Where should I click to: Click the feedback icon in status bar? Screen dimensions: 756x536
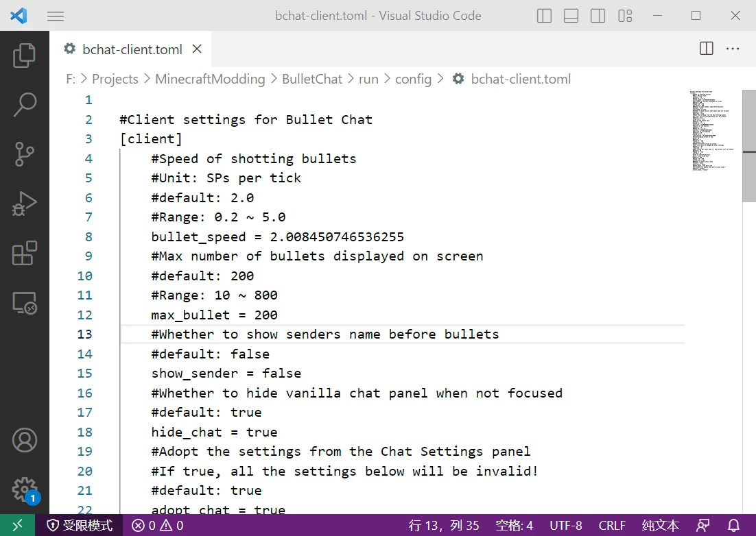tap(703, 525)
